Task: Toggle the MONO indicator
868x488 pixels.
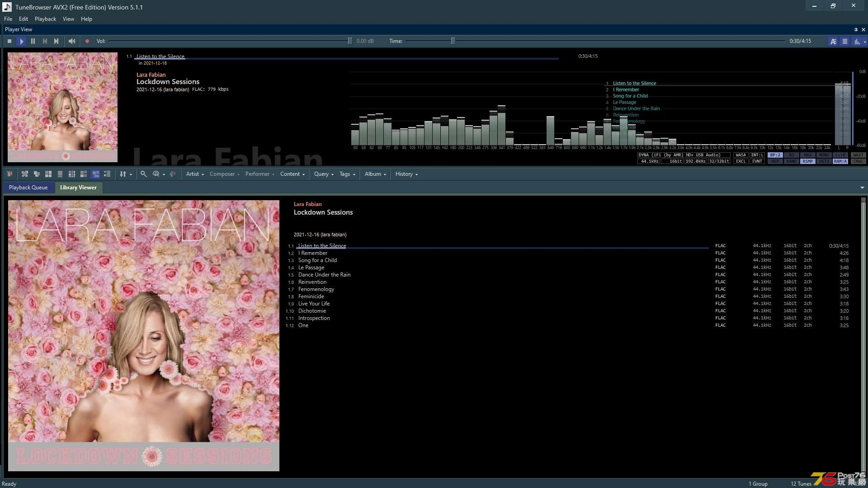Action: 824,155
